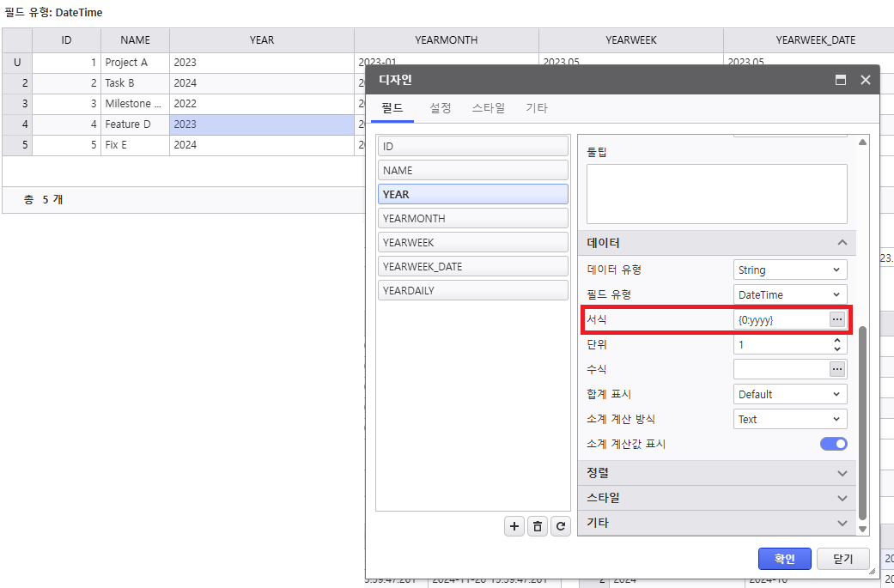Switch to the 설정 tab
This screenshot has height=588, width=894.
(x=441, y=108)
